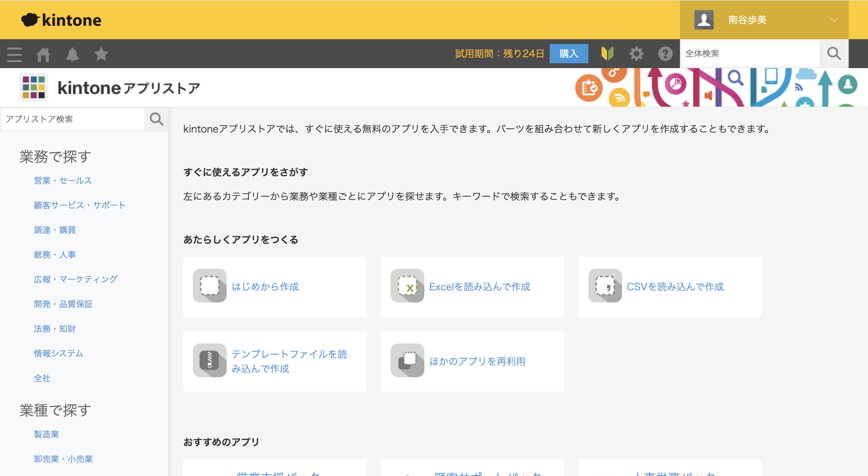Click はじめから作成 link
Viewport: 868px width, 476px height.
click(x=265, y=287)
